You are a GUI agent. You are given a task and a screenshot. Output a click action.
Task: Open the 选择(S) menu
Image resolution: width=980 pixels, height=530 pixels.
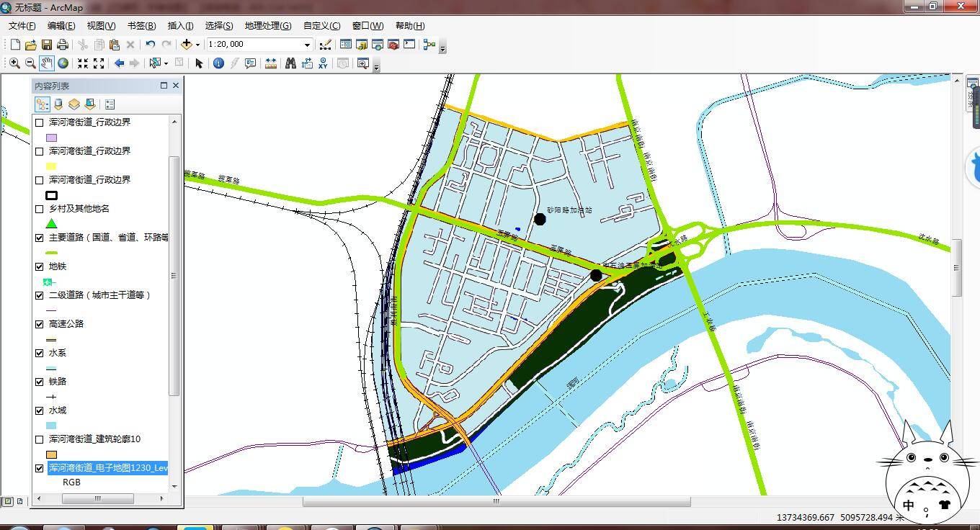click(x=219, y=26)
